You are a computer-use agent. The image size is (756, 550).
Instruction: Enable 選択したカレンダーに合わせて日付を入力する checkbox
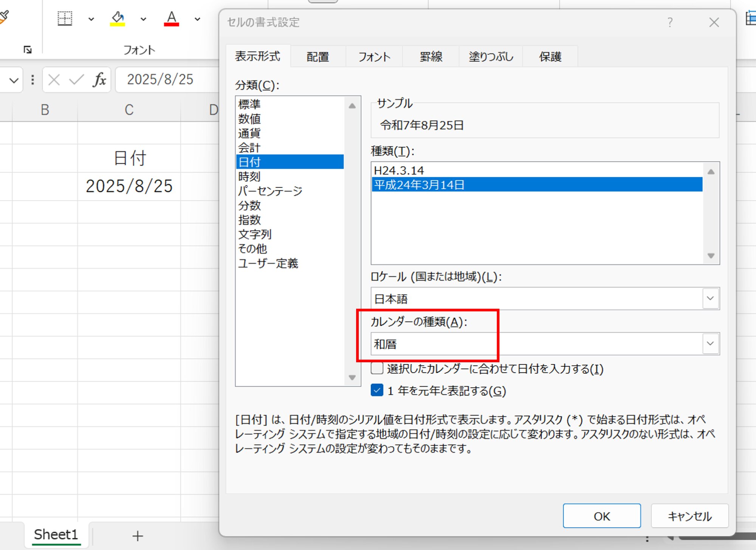(x=376, y=369)
